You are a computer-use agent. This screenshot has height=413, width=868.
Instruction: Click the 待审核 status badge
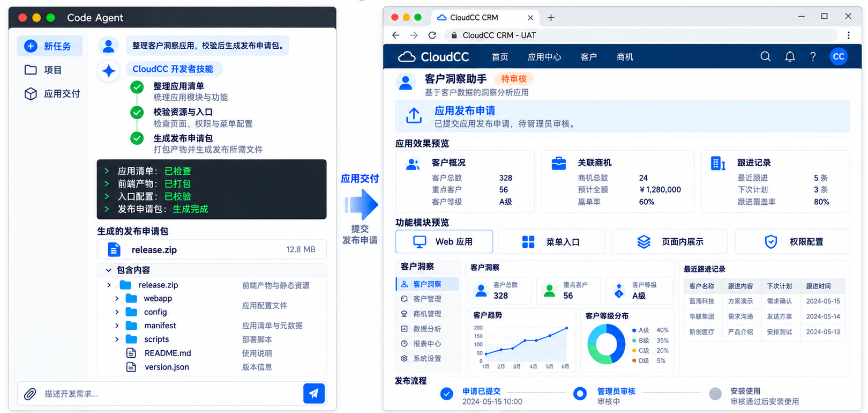[x=513, y=79]
